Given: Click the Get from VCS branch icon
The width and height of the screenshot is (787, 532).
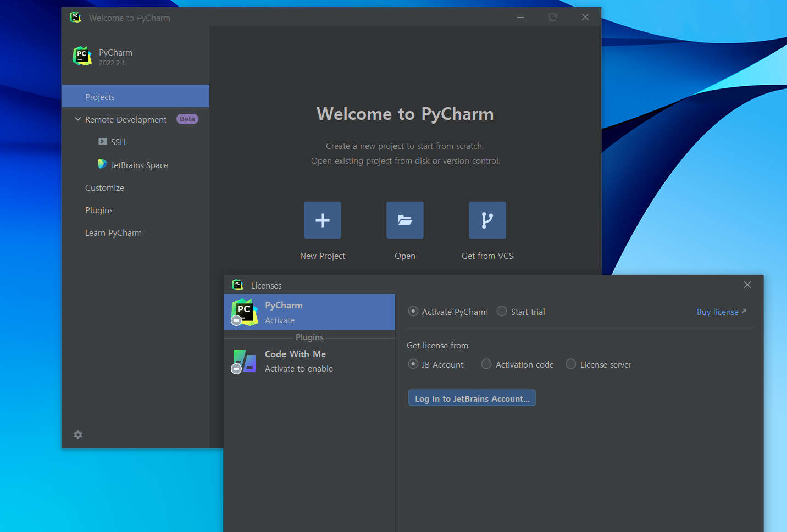Looking at the screenshot, I should click(x=487, y=220).
